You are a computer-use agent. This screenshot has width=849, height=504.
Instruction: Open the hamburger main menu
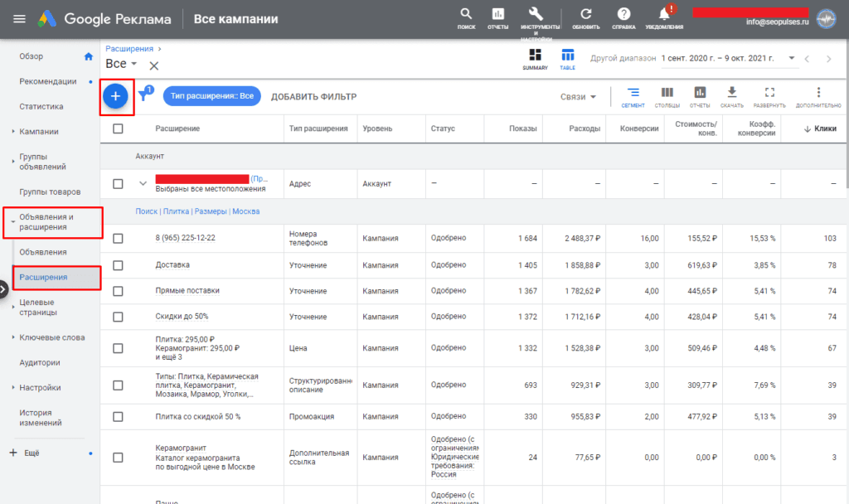20,19
